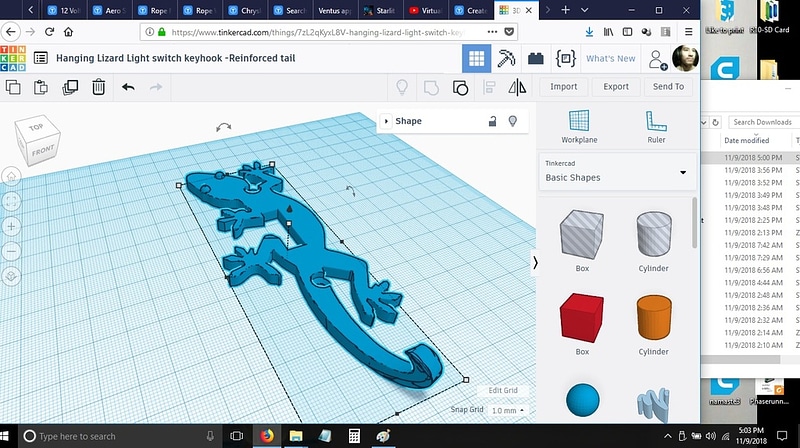This screenshot has width=800, height=448.
Task: Open the Firefox hamburger menu
Action: [x=688, y=32]
